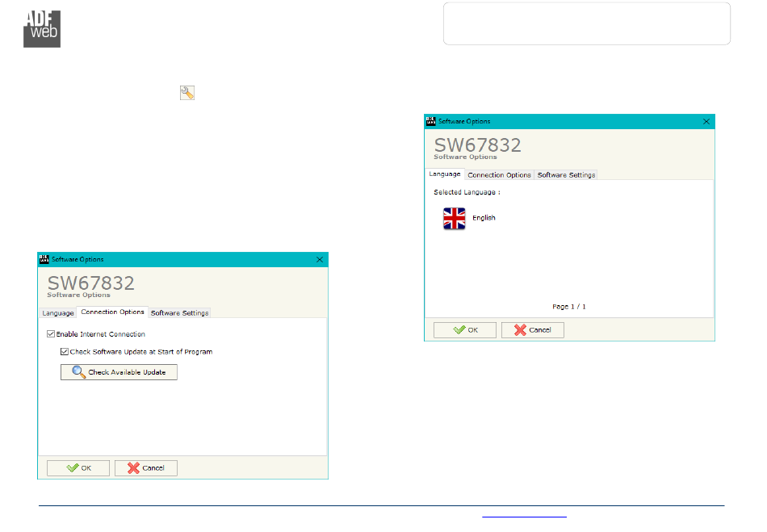Select Connection Options tab in left window

coord(112,312)
